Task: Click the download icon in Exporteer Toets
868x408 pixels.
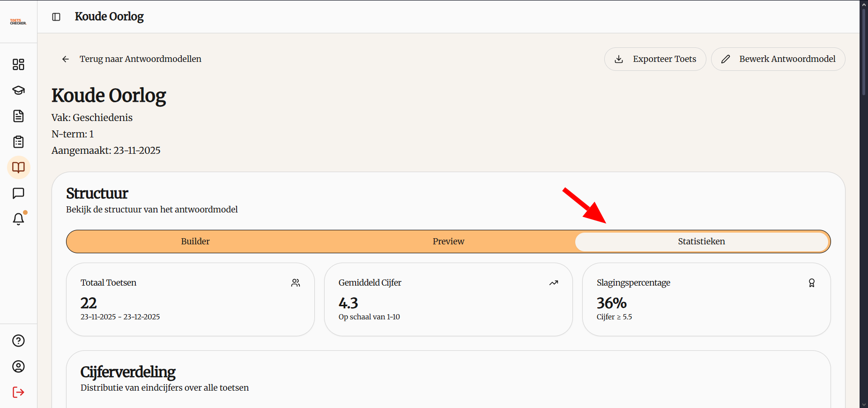Action: (x=619, y=59)
